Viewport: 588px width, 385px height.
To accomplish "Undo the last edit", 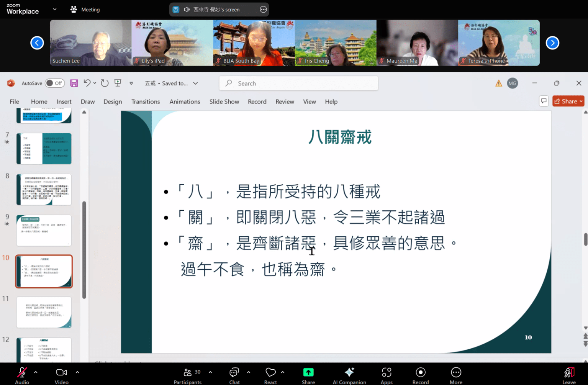I will pyautogui.click(x=87, y=83).
